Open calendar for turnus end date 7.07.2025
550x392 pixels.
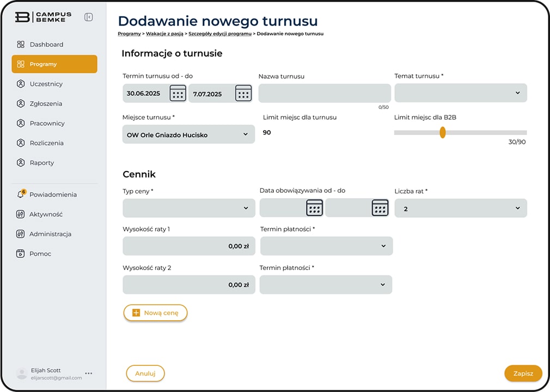[x=243, y=93]
